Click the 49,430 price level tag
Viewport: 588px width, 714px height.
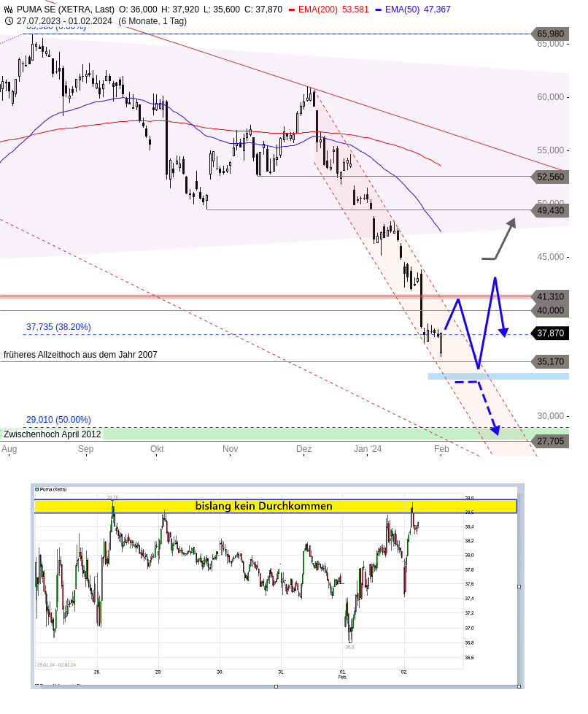click(550, 210)
